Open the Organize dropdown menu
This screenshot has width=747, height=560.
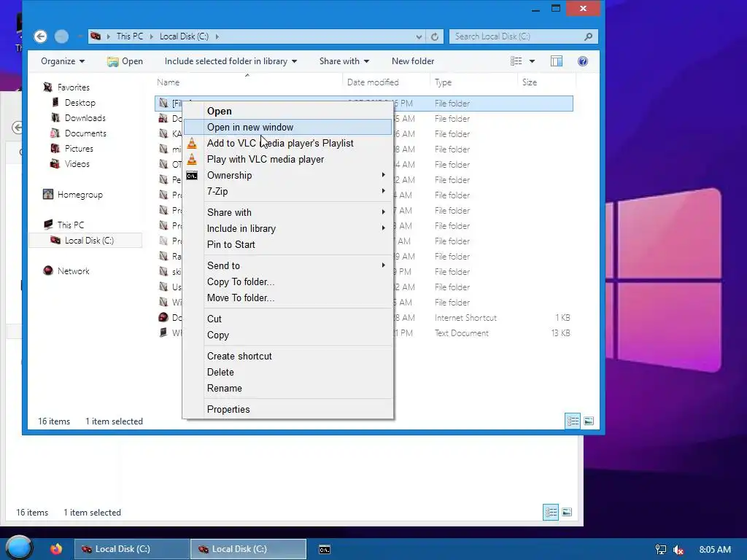[63, 61]
